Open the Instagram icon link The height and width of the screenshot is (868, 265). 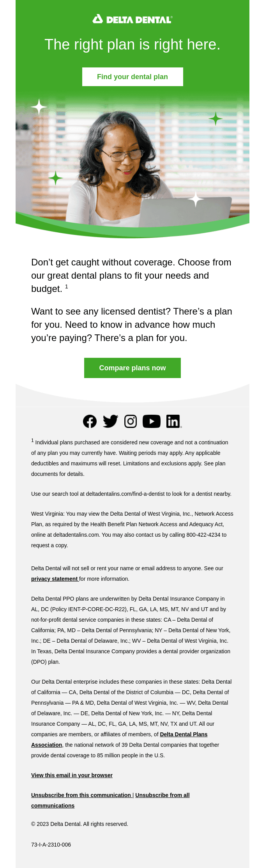(x=131, y=421)
